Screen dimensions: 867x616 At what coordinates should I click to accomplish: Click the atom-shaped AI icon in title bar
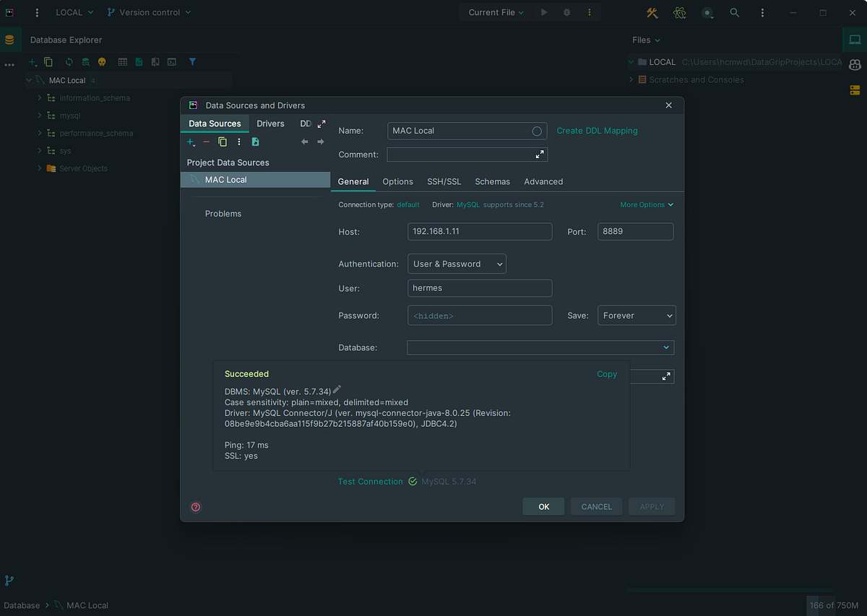coord(679,12)
